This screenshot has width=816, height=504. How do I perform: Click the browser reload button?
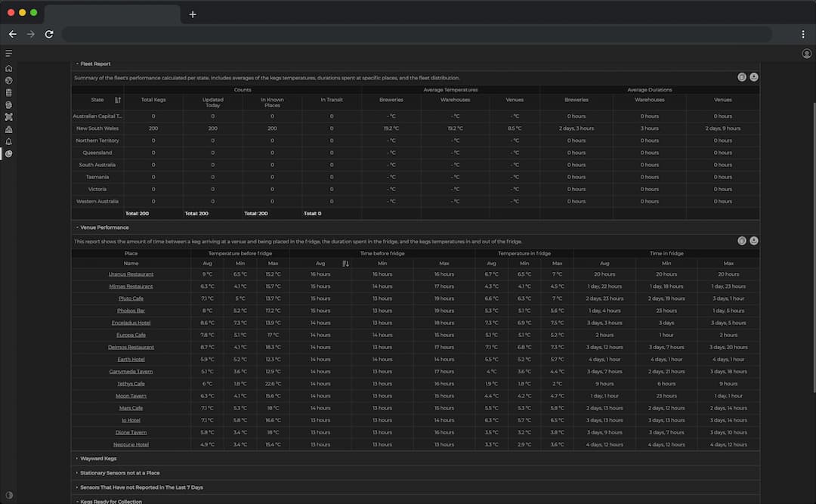pyautogui.click(x=49, y=34)
